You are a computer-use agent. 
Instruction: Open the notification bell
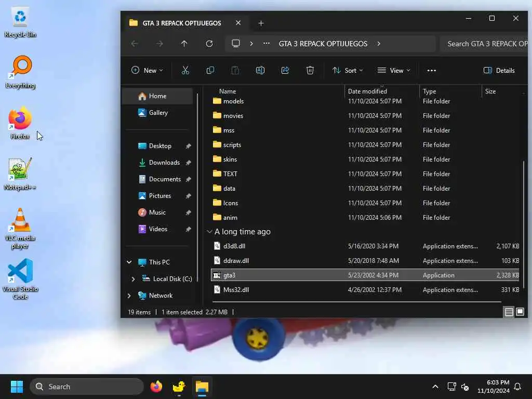(517, 387)
